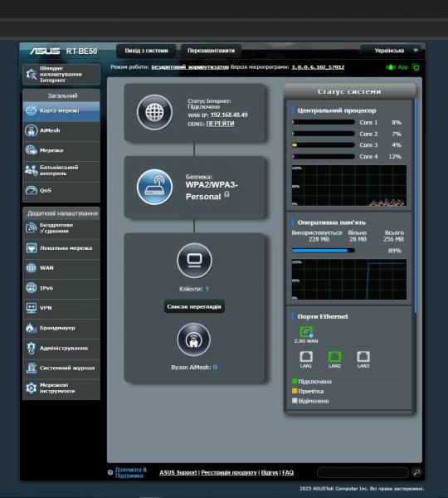Viewport: 448px width, 498px height.
Task: Open WAN settings icon
Action: [32, 268]
